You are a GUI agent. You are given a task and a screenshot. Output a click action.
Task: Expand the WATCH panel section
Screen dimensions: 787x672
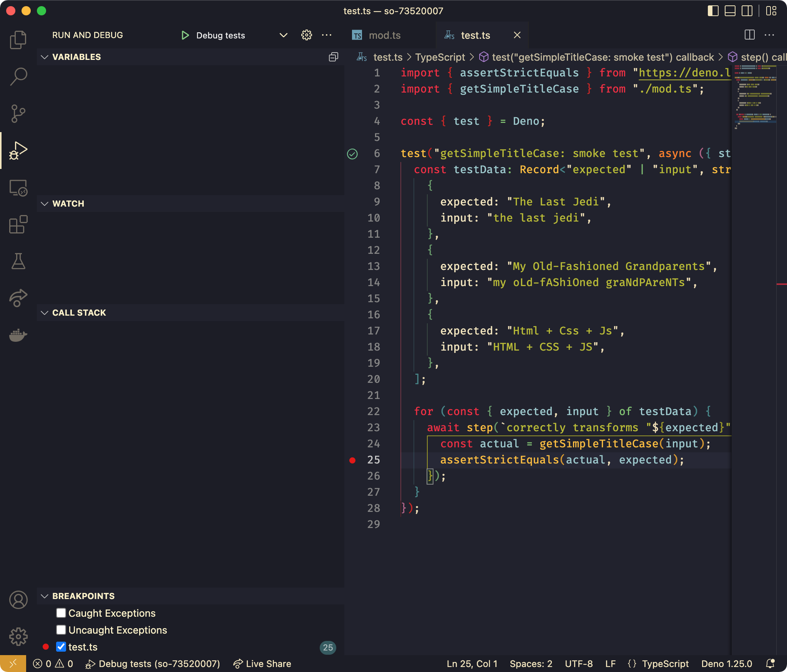pos(67,204)
